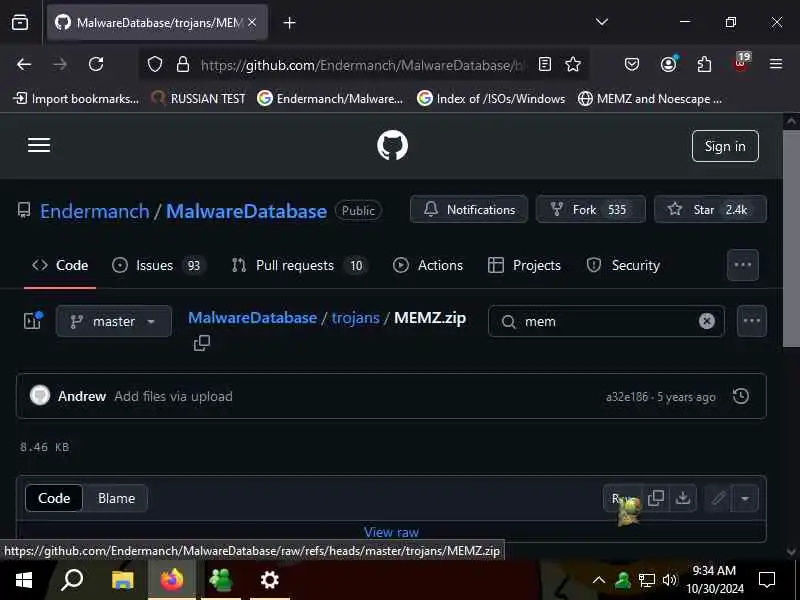Star the repository button
800x600 pixels.
710,209
